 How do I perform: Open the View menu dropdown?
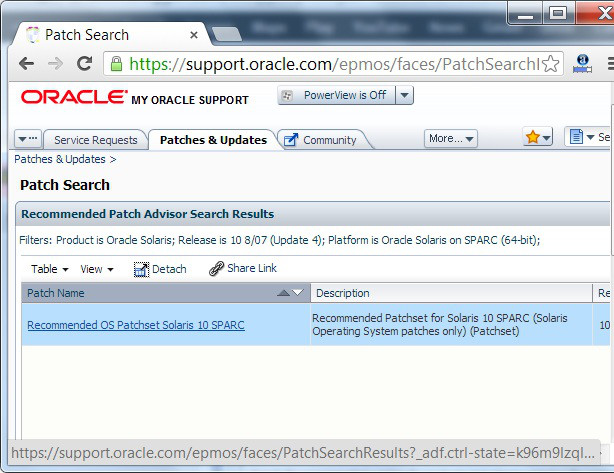coord(96,269)
